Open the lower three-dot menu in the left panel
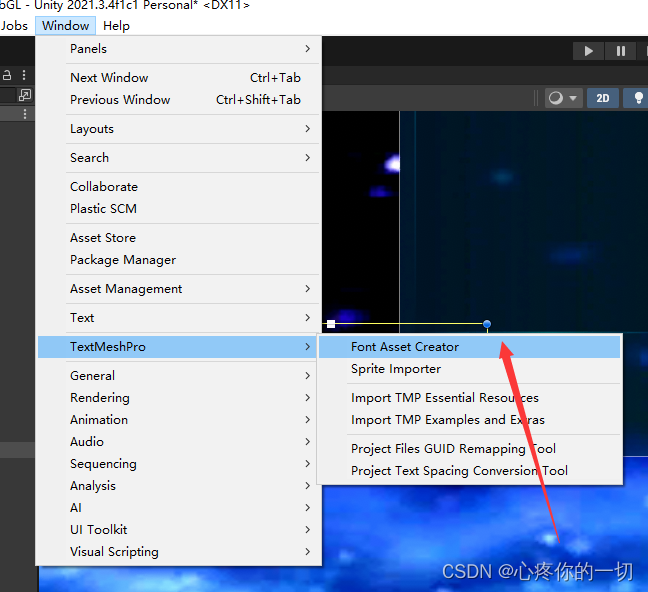 pos(25,114)
